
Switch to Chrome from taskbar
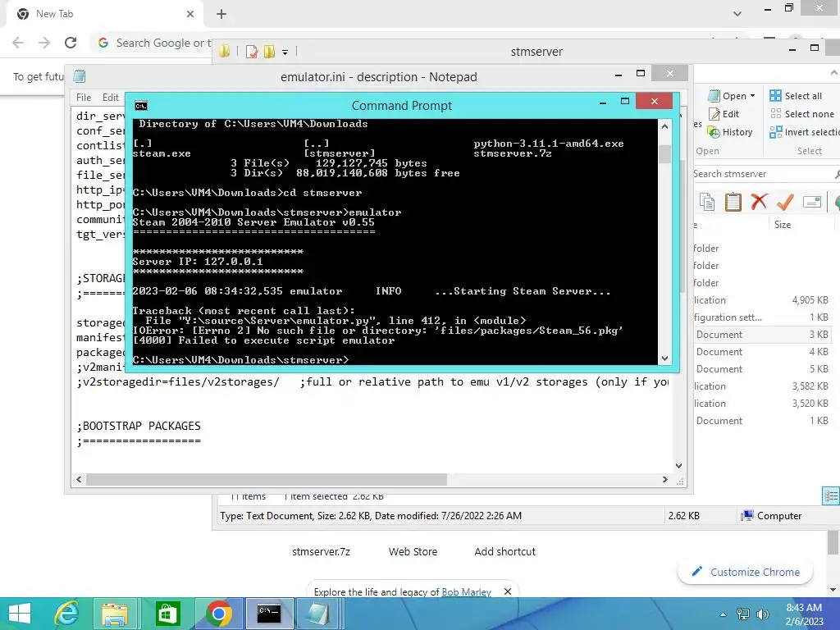pyautogui.click(x=218, y=614)
